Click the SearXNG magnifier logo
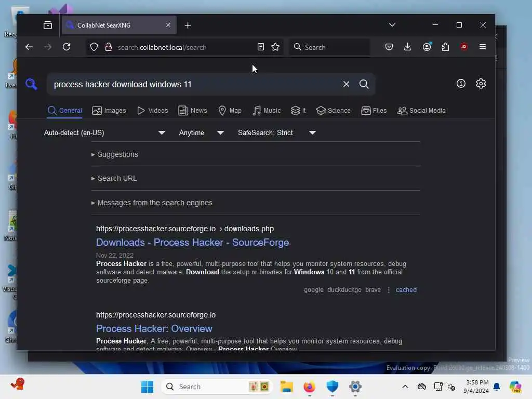This screenshot has width=532, height=399. click(x=31, y=84)
